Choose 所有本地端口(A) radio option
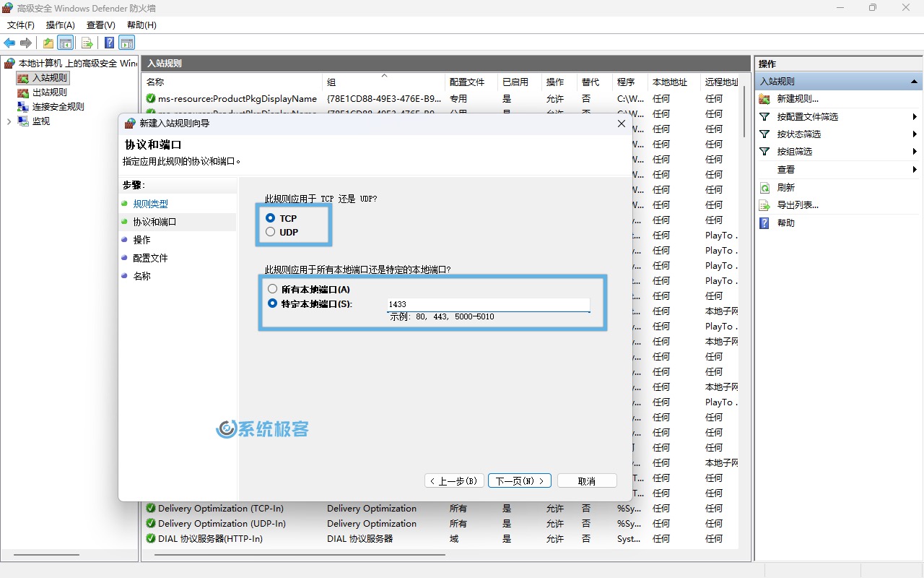Screen dimensions: 924x578 point(272,289)
